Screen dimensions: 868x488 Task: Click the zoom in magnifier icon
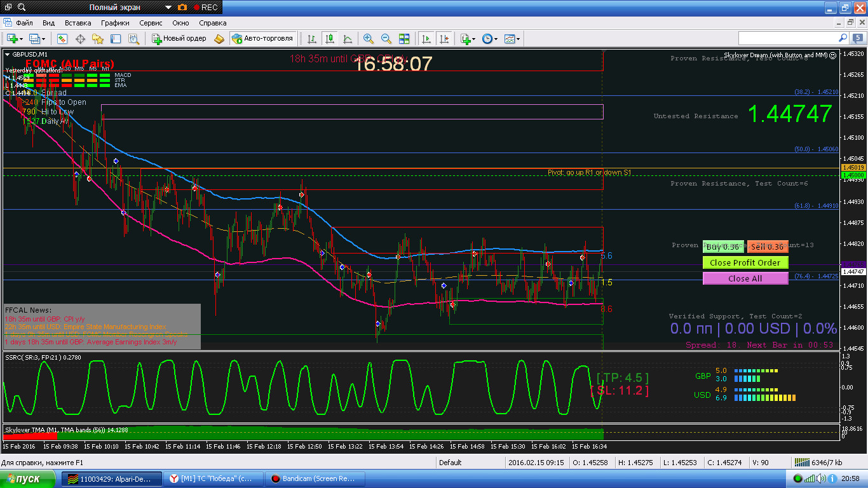pyautogui.click(x=369, y=39)
